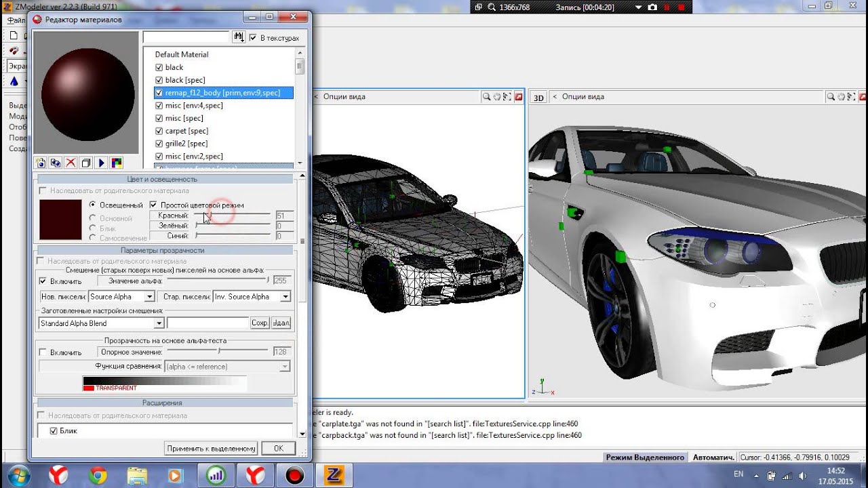Click the zoom magnifier icon in left viewport

coord(486,97)
